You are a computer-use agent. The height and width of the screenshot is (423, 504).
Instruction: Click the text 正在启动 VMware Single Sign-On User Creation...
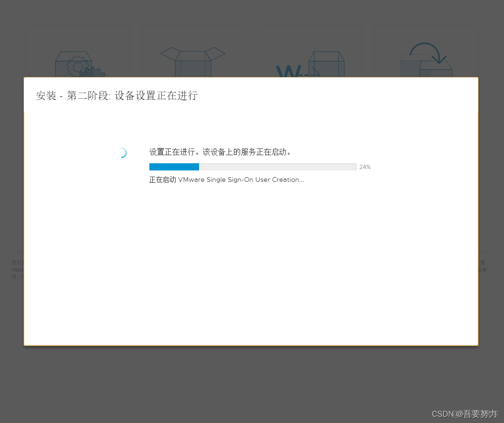tap(227, 180)
